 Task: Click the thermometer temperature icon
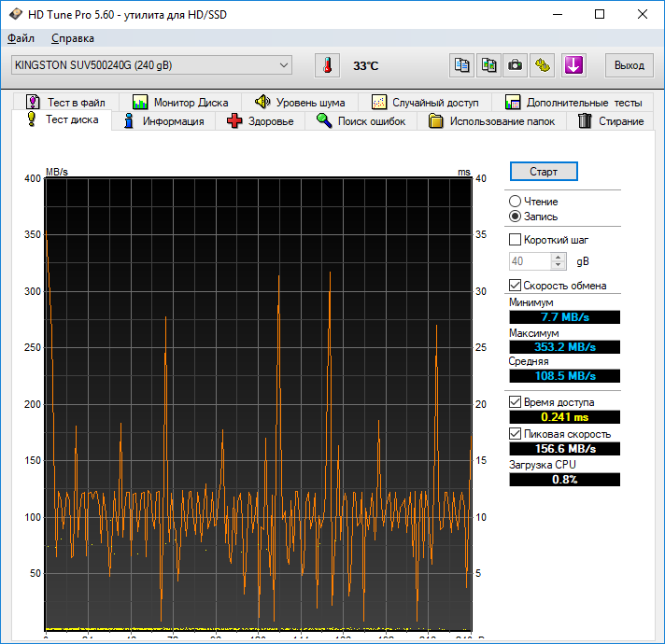(x=327, y=65)
